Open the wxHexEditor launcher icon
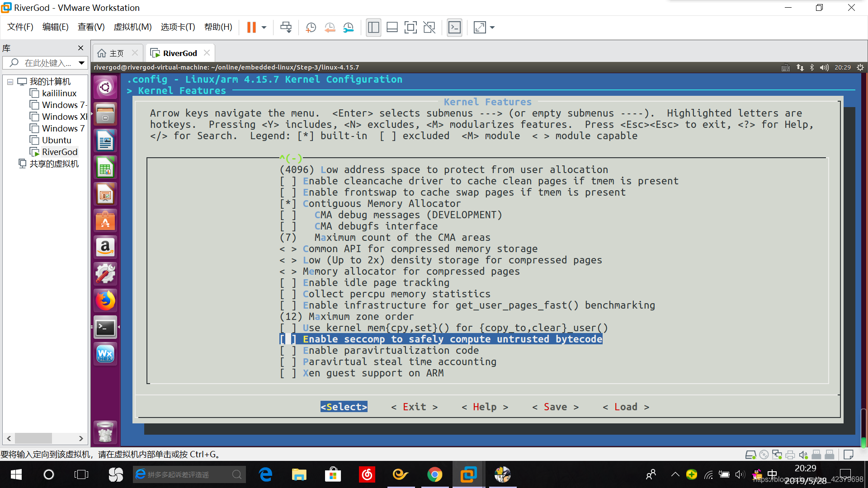This screenshot has width=868, height=488. click(105, 354)
